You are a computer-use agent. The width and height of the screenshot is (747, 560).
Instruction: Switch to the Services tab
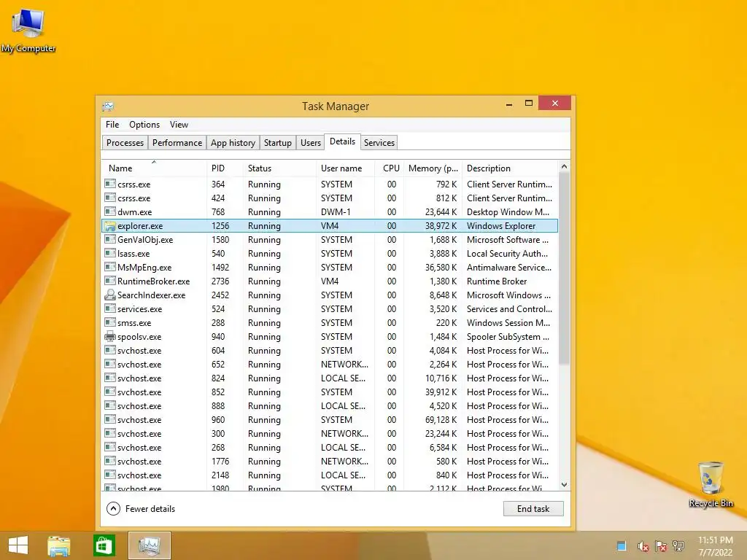tap(379, 143)
